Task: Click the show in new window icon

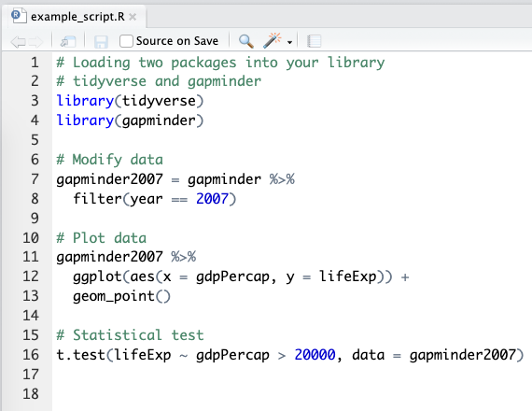Action: tap(68, 41)
